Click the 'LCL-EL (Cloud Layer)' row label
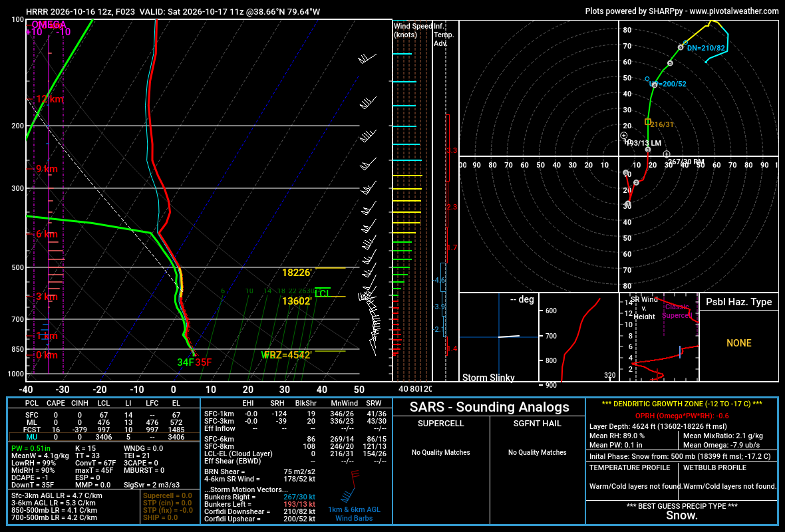785x532 pixels. (x=238, y=454)
